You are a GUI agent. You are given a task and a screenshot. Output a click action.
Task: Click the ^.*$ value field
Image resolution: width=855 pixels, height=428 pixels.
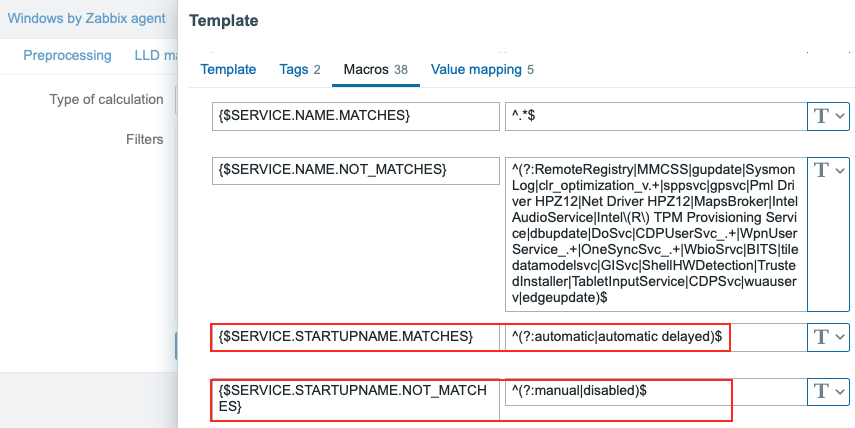coord(652,116)
